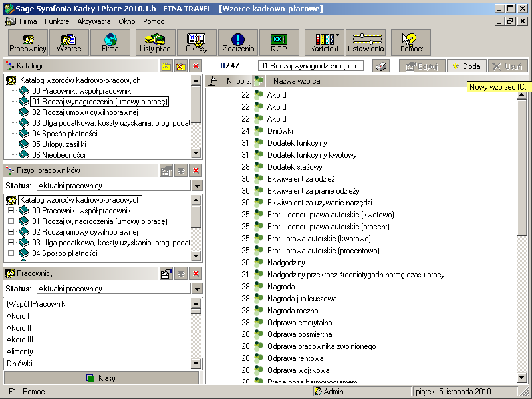Screen dimensions: 532x399
Task: Select 04 Sposób płatności in Katalogi tree
Action: (x=65, y=134)
